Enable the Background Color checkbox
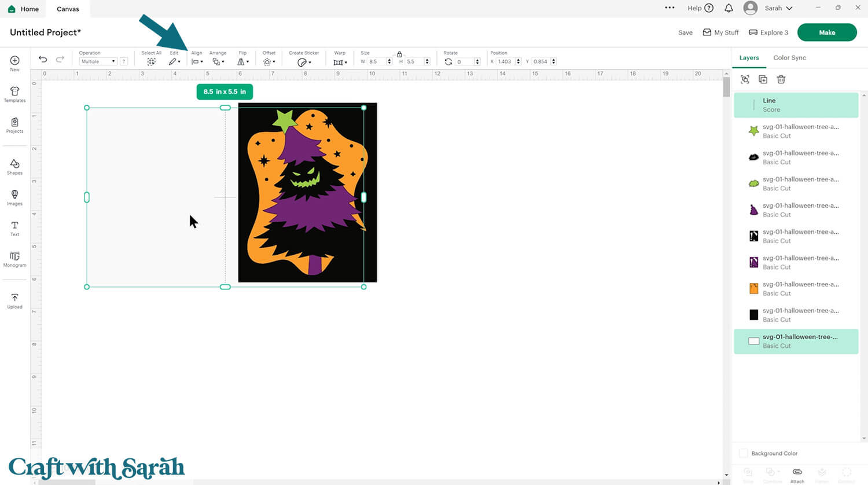This screenshot has width=868, height=485. 744,453
